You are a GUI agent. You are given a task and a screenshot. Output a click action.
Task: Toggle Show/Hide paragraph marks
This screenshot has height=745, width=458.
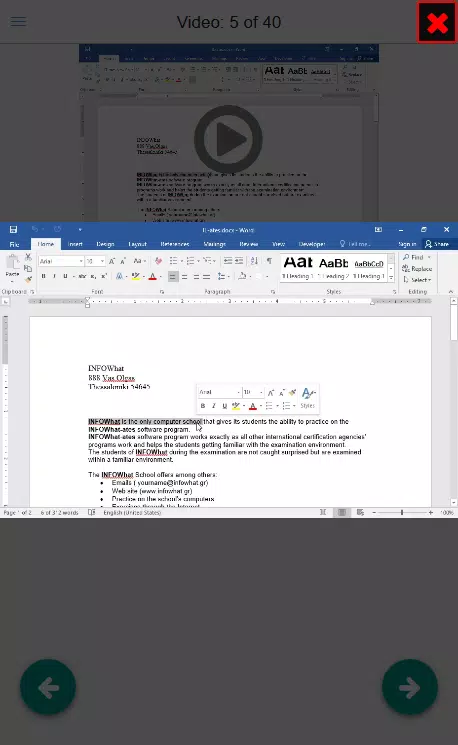[x=269, y=261]
